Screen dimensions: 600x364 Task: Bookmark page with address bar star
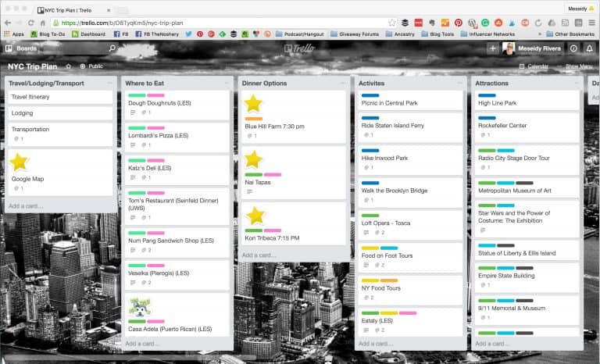tap(391, 23)
